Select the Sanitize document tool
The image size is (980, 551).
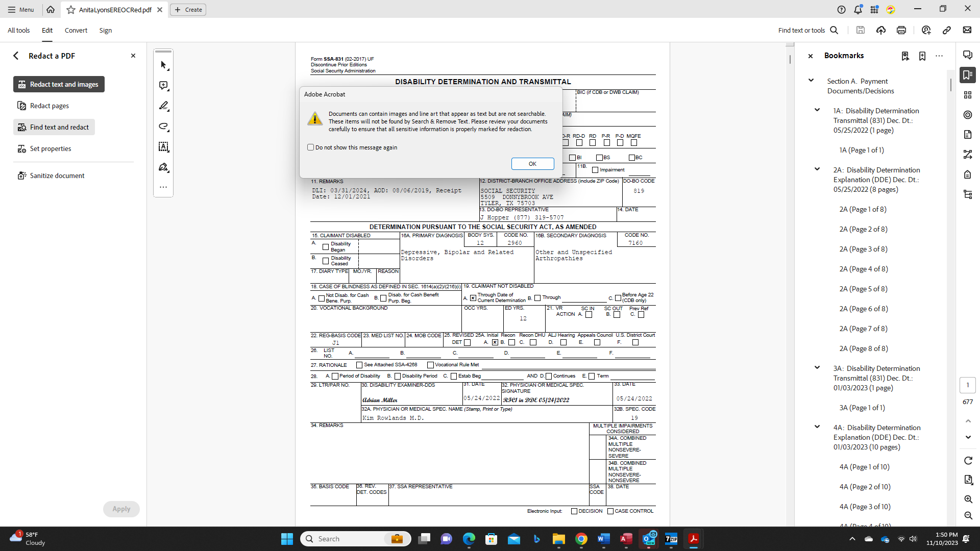pos(57,176)
